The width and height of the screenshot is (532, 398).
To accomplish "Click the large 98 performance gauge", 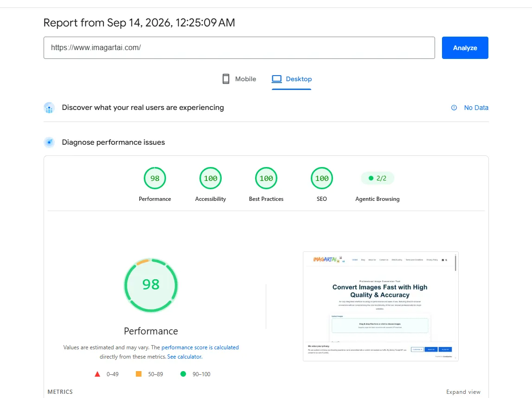I will click(x=151, y=285).
